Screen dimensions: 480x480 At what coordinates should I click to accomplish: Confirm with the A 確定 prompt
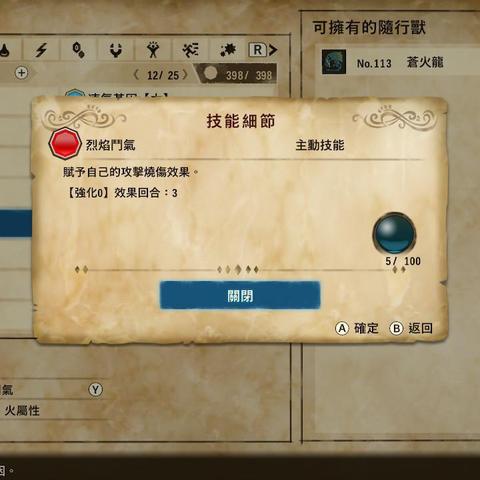pos(357,328)
